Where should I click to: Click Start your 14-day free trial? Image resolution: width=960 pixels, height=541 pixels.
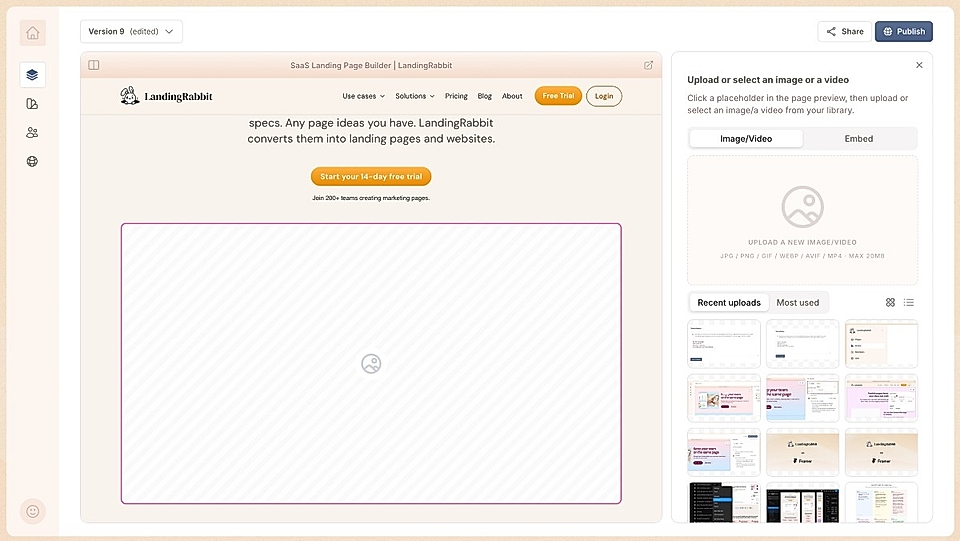pyautogui.click(x=371, y=176)
